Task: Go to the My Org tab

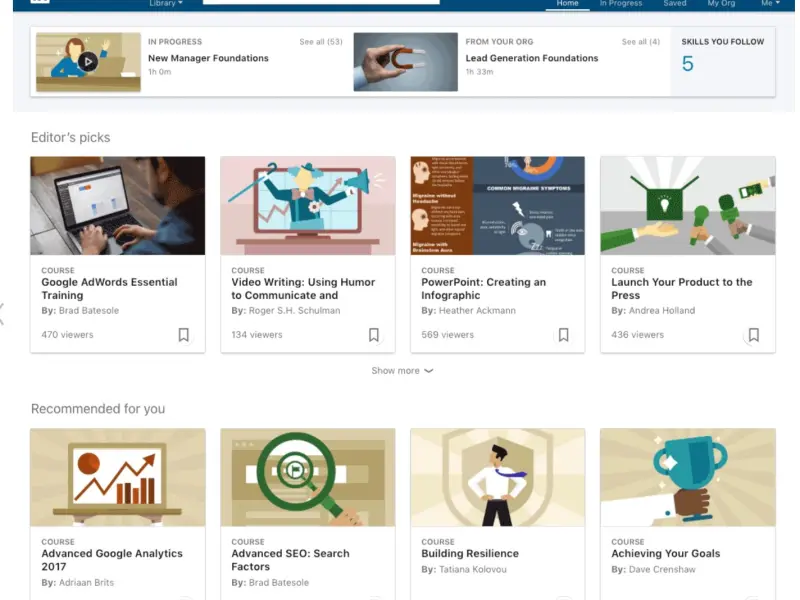Action: 721,4
